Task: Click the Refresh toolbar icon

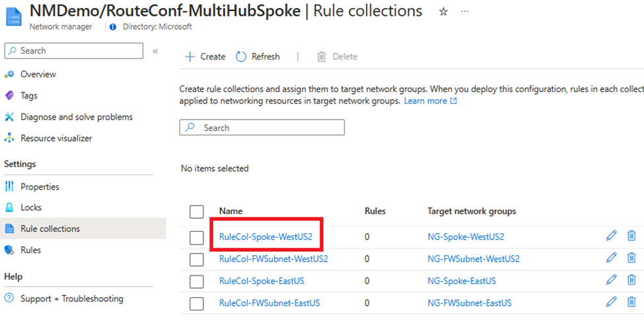Action: 241,57
